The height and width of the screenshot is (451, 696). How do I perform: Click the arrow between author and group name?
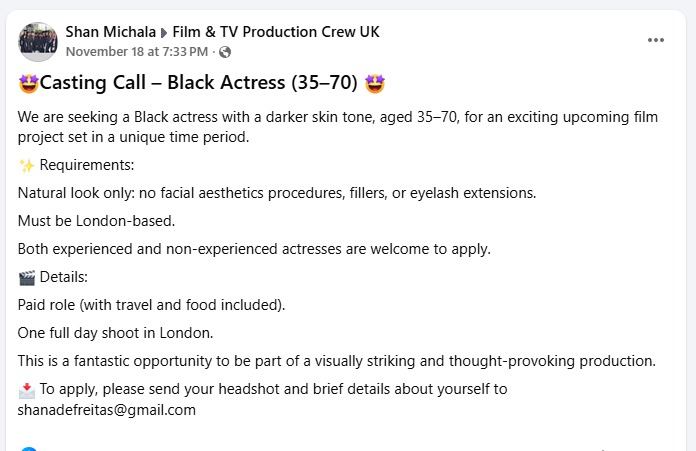tap(163, 33)
